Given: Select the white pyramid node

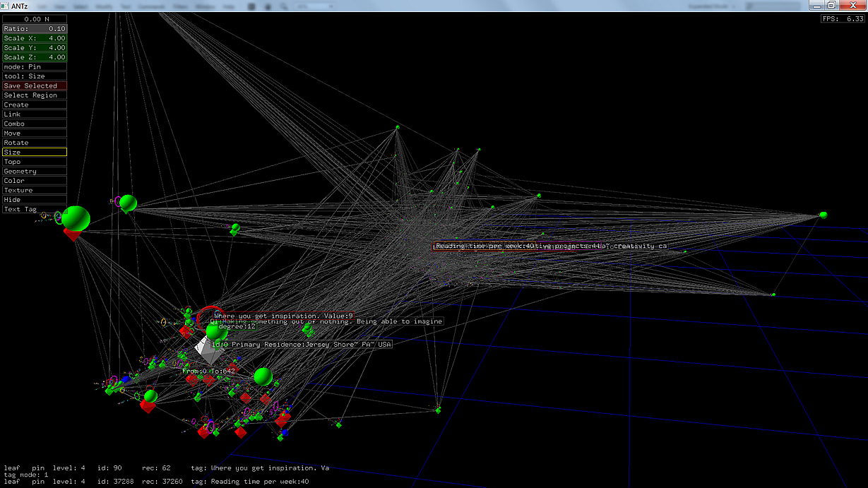Looking at the screenshot, I should (206, 346).
